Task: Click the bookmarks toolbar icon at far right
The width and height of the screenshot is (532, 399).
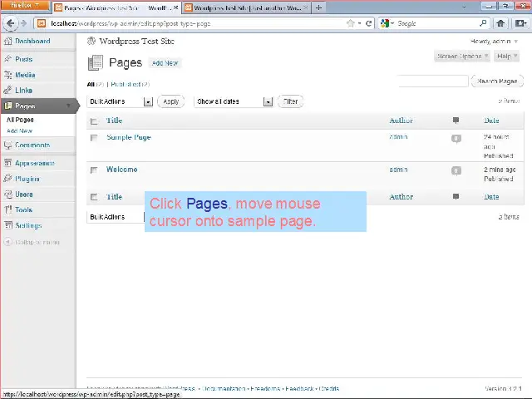Action: pos(520,23)
